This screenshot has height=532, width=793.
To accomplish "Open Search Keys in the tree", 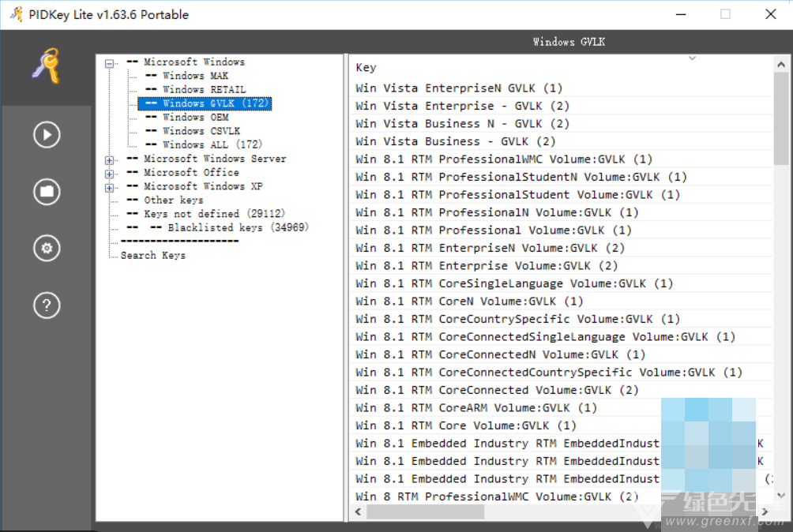I will pos(152,255).
